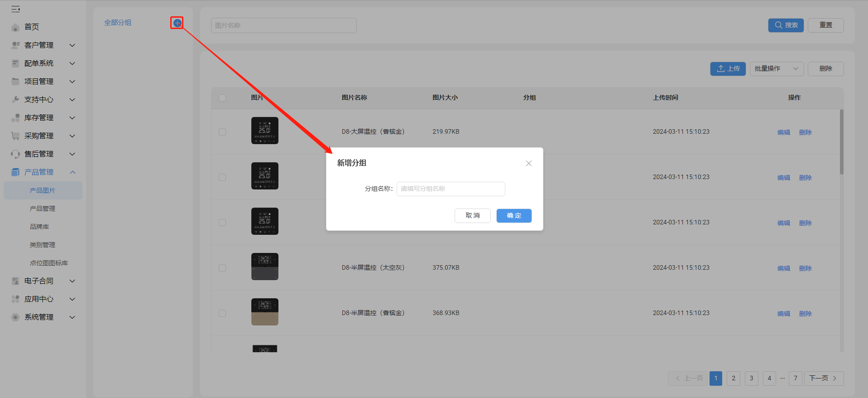Tick the checkbox of the third image row
This screenshot has width=868, height=398.
222,223
